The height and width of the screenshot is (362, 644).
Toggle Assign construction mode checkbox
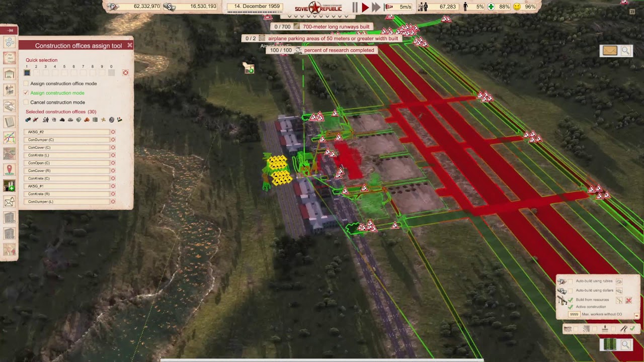pos(26,93)
